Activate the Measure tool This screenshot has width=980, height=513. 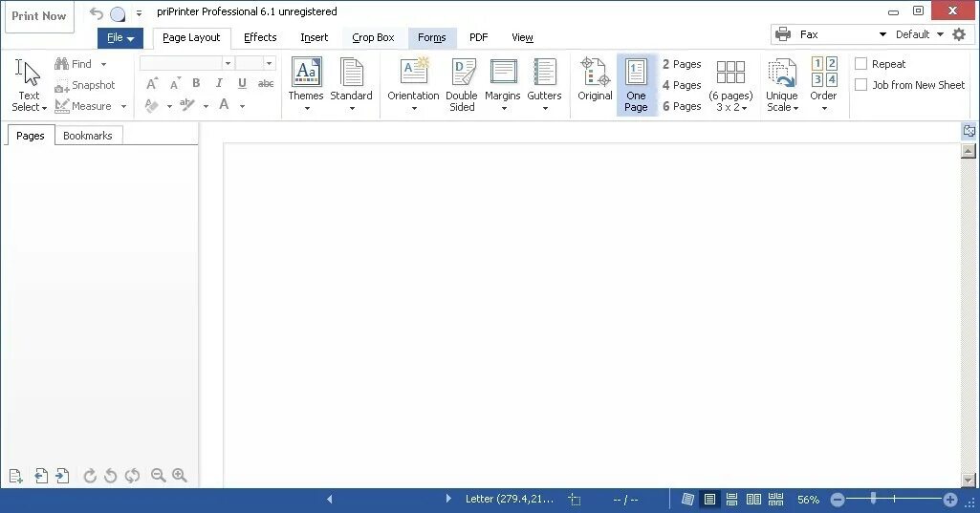[83, 106]
